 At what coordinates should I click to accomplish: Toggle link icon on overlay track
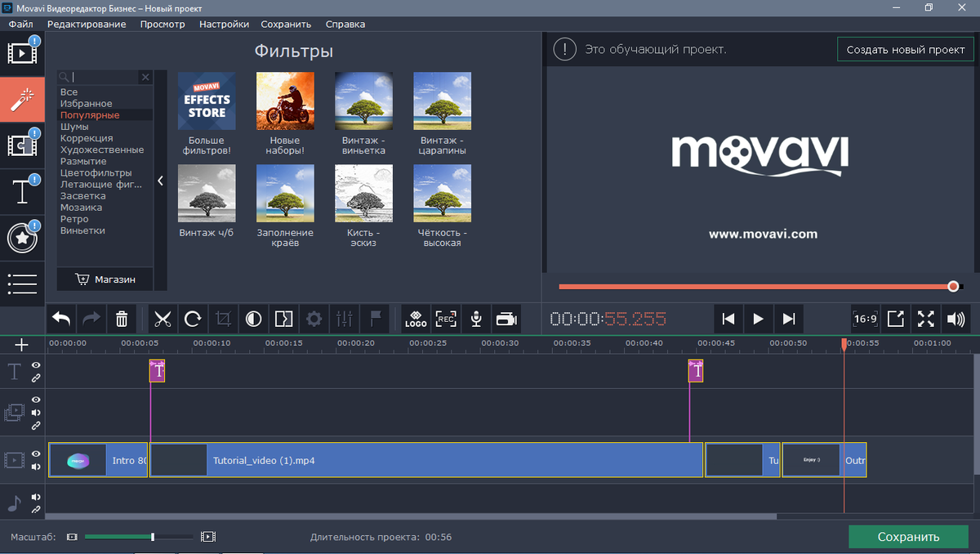(x=36, y=426)
